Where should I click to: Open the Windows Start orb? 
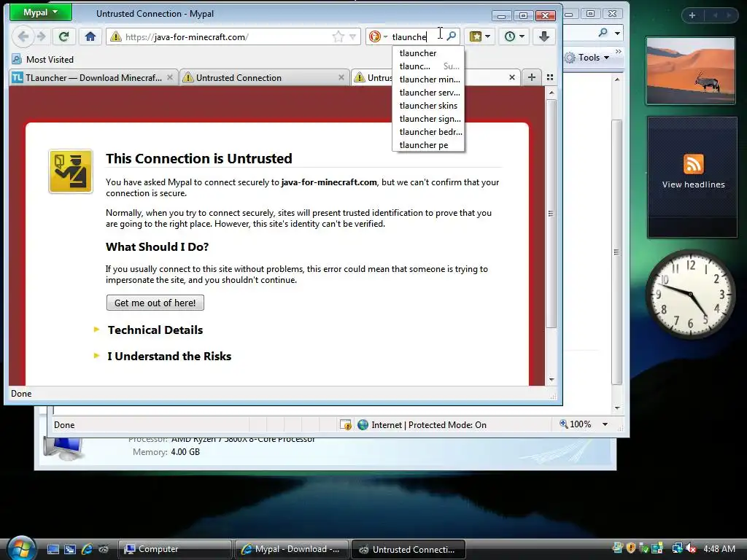click(21, 548)
